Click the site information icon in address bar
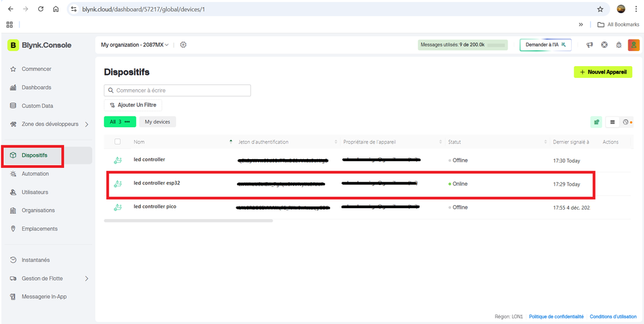The width and height of the screenshot is (644, 324). [74, 9]
